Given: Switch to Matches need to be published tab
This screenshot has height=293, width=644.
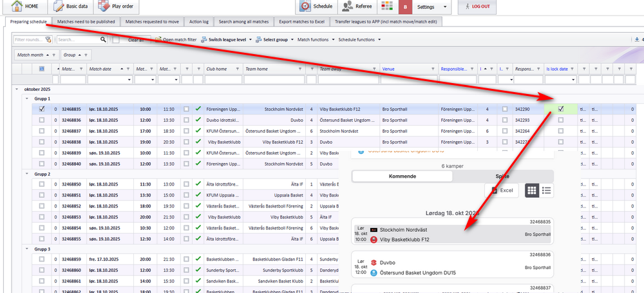Looking at the screenshot, I should (86, 22).
